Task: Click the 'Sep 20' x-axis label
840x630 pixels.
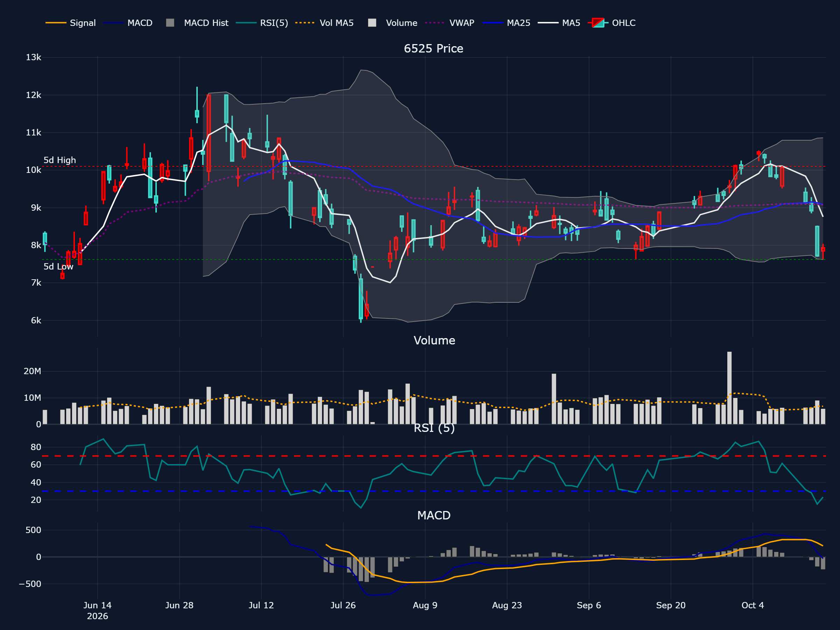Action: click(671, 605)
